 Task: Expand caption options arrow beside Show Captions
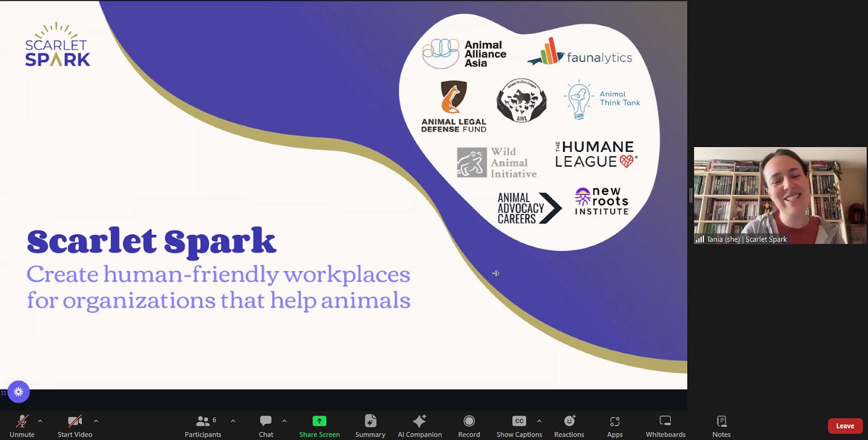[539, 421]
